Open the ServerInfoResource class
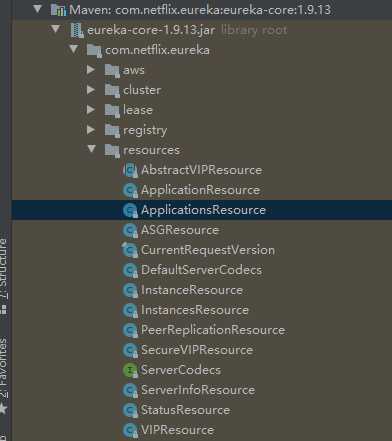Viewport: 392px width, 441px height. pos(198,390)
